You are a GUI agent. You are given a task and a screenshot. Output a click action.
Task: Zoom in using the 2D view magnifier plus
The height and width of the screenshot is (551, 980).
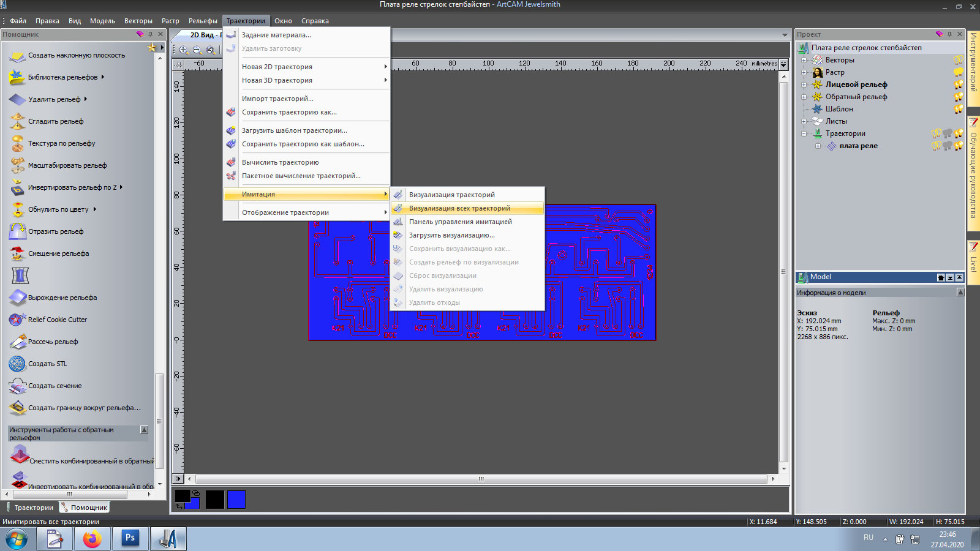(184, 50)
